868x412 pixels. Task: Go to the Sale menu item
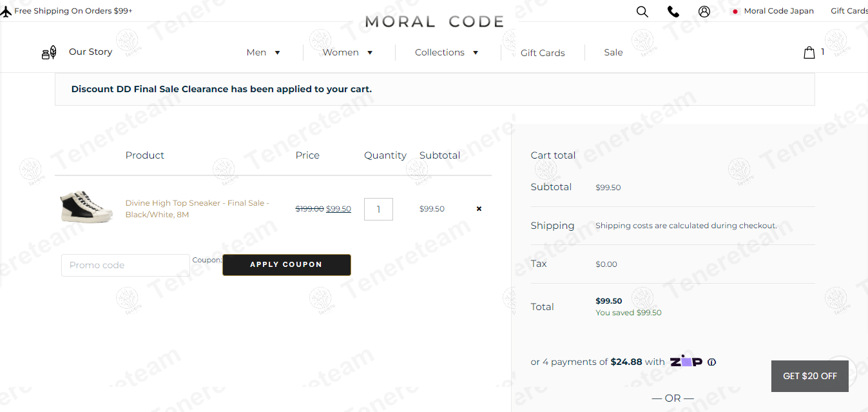(613, 52)
